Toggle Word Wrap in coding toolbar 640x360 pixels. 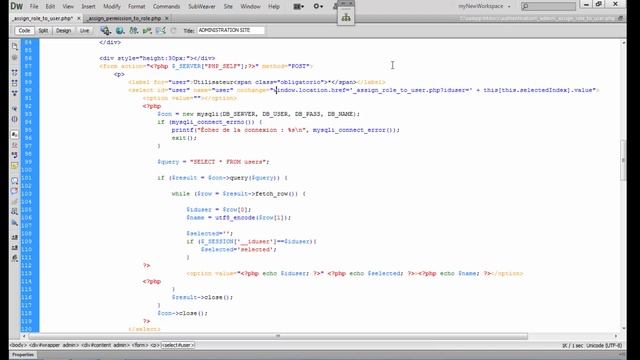[x=15, y=155]
